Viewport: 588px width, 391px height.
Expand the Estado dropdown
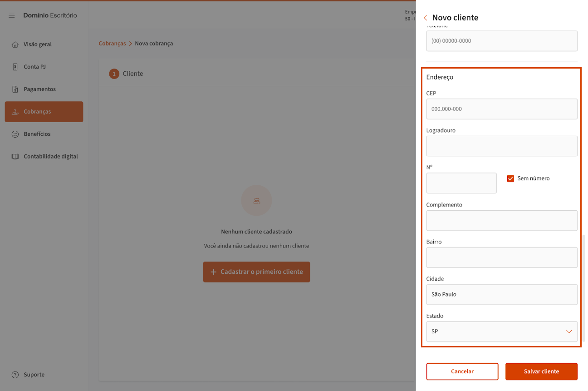[568, 332]
